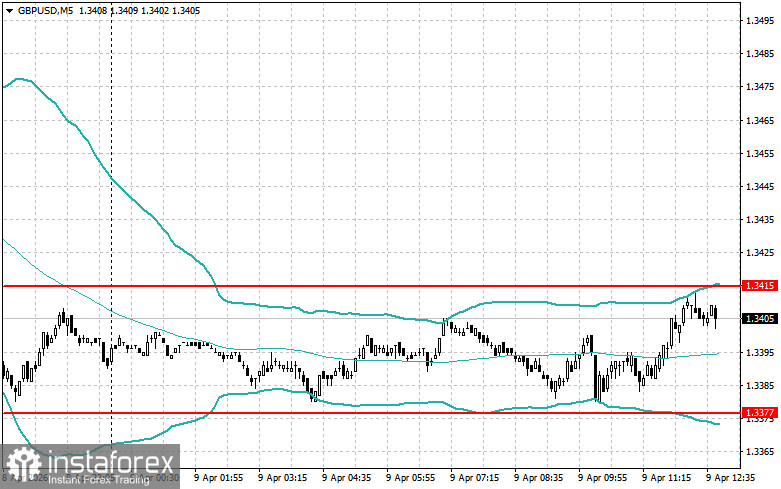Select the 9 Apr 05:55 time label
Viewport: 781px width, 489px height.
point(410,478)
